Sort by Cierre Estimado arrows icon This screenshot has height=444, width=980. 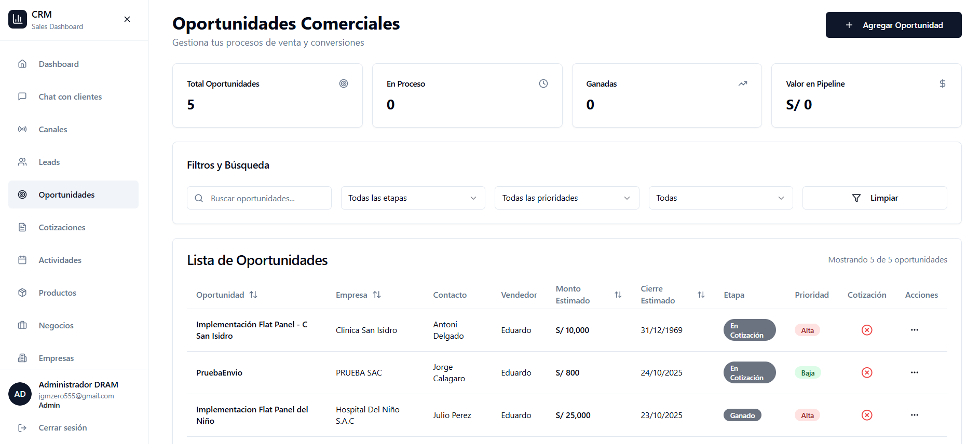coord(701,295)
